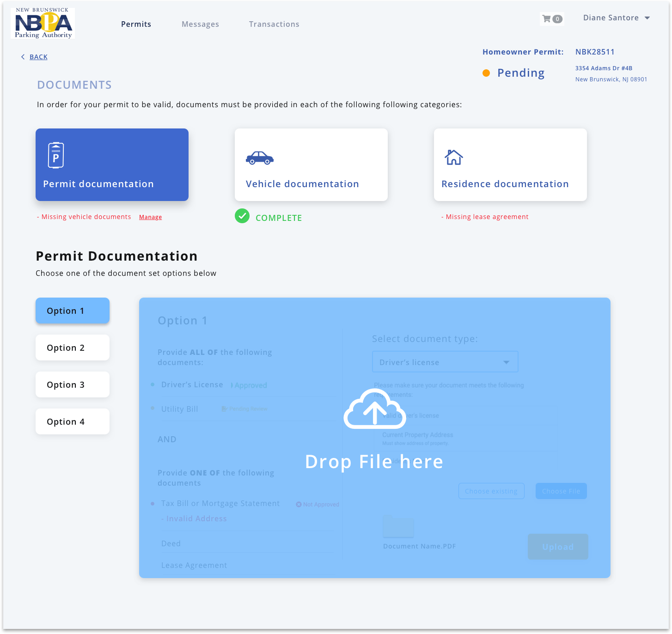Open the shopping cart
This screenshot has height=634, width=672.
[x=551, y=18]
